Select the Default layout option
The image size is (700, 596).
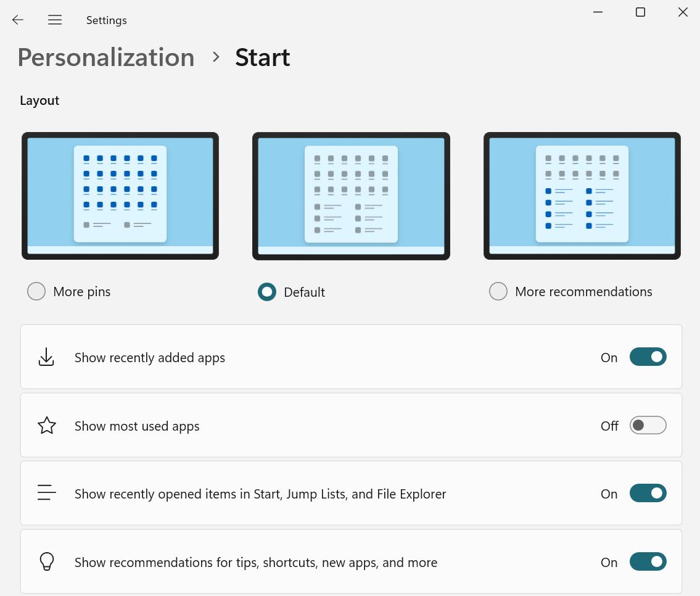[266, 291]
